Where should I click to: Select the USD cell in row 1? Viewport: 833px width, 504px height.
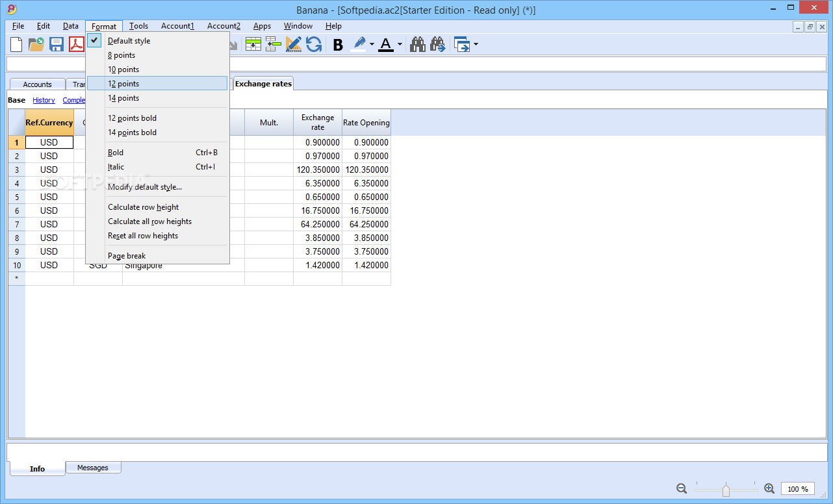pos(49,142)
